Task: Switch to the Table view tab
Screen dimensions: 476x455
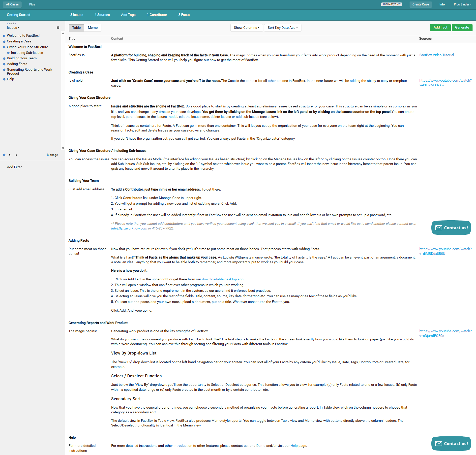Action: (76, 28)
